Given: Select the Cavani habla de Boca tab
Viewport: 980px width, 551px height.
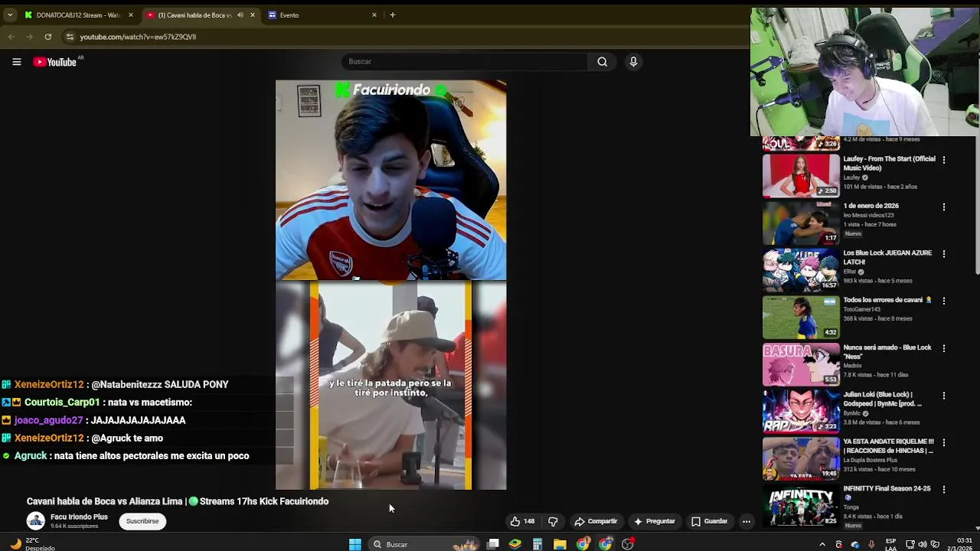Looking at the screenshot, I should click(201, 15).
